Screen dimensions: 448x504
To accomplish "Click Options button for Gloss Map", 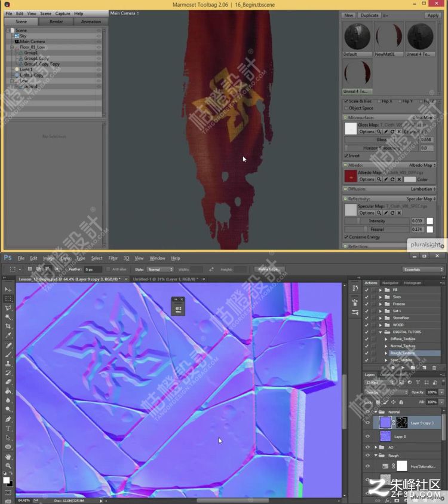I will [x=367, y=132].
